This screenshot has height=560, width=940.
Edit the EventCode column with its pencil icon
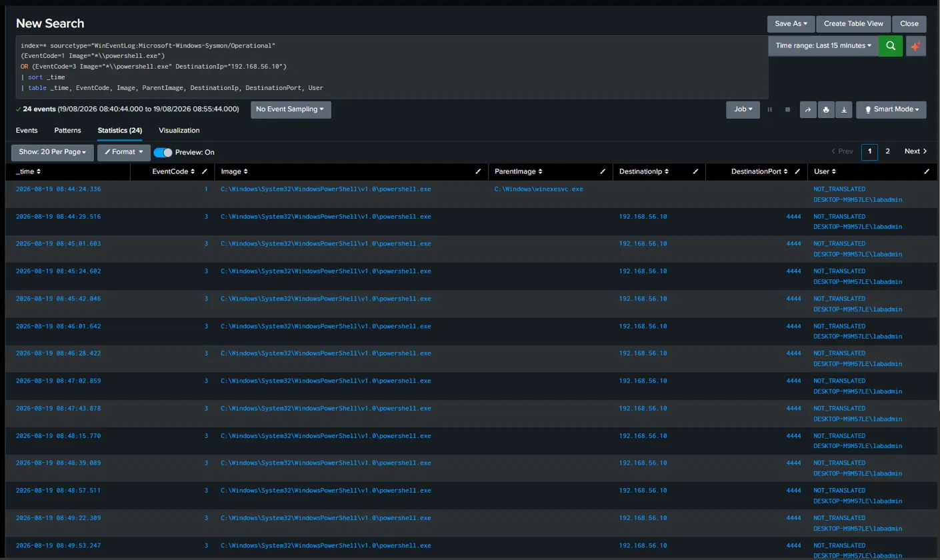point(205,171)
